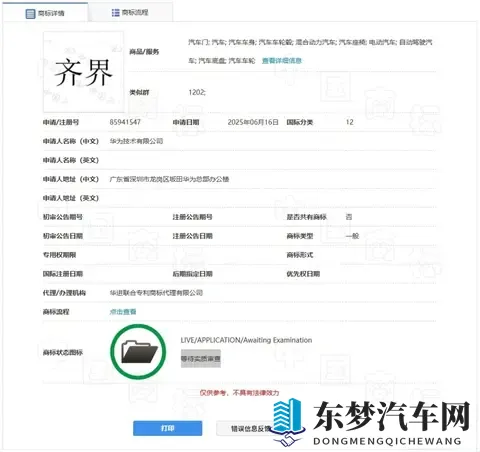Click the 商标详情 tab document icon

pos(30,14)
